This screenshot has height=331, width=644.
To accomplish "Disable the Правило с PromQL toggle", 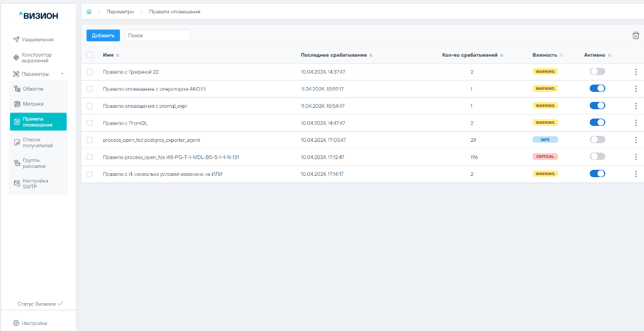I will click(597, 123).
